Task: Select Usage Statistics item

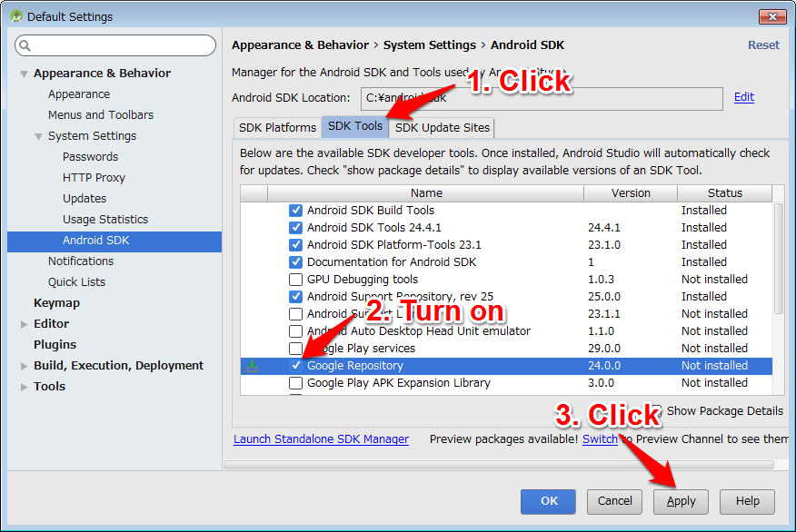Action: [105, 220]
